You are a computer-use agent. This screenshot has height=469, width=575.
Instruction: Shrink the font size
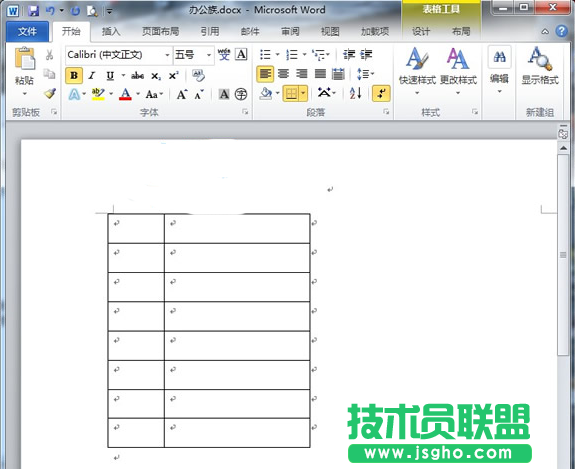199,95
